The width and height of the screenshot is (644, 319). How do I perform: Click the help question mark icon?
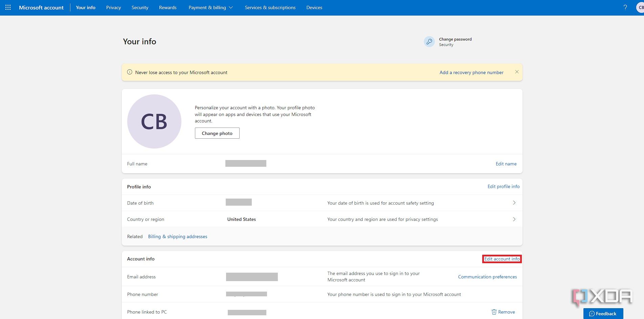[x=625, y=7]
